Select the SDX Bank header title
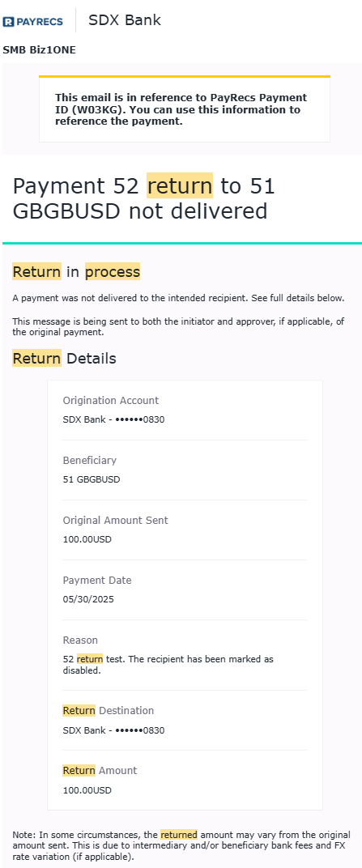This screenshot has height=868, width=362. tap(125, 20)
